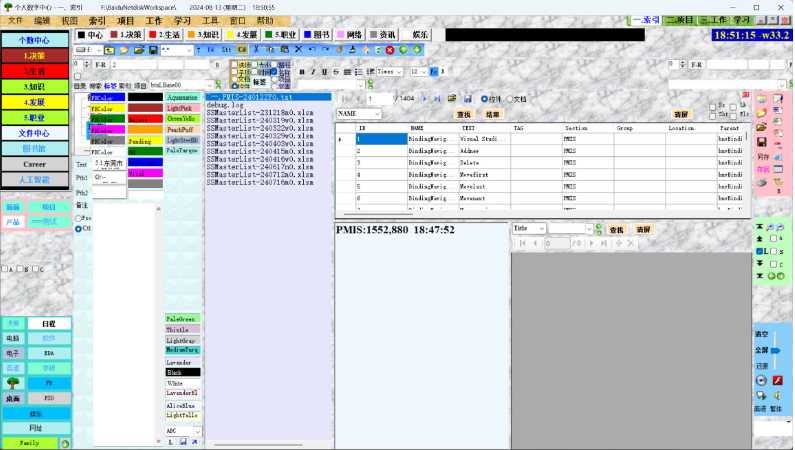Toggle the checked L checkbox in green panel

(x=760, y=251)
